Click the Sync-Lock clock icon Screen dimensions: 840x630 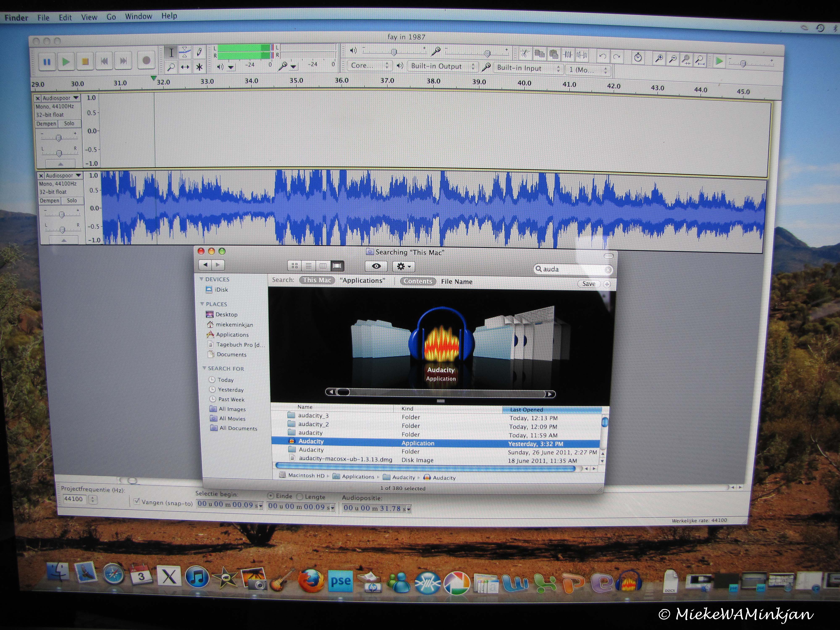tap(638, 57)
